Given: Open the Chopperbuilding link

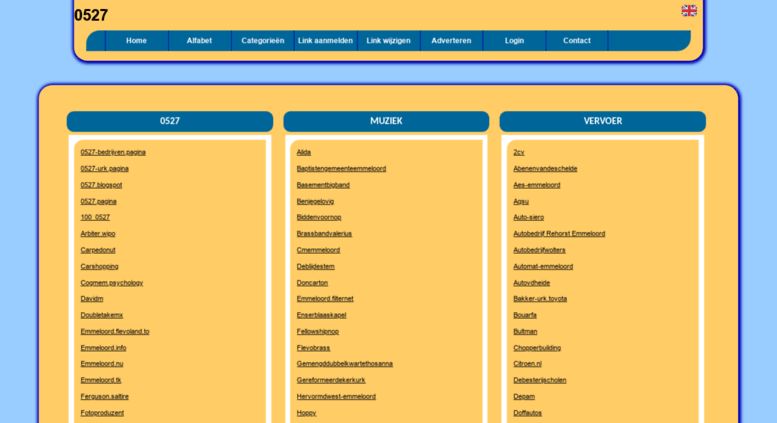Looking at the screenshot, I should pyautogui.click(x=537, y=347).
